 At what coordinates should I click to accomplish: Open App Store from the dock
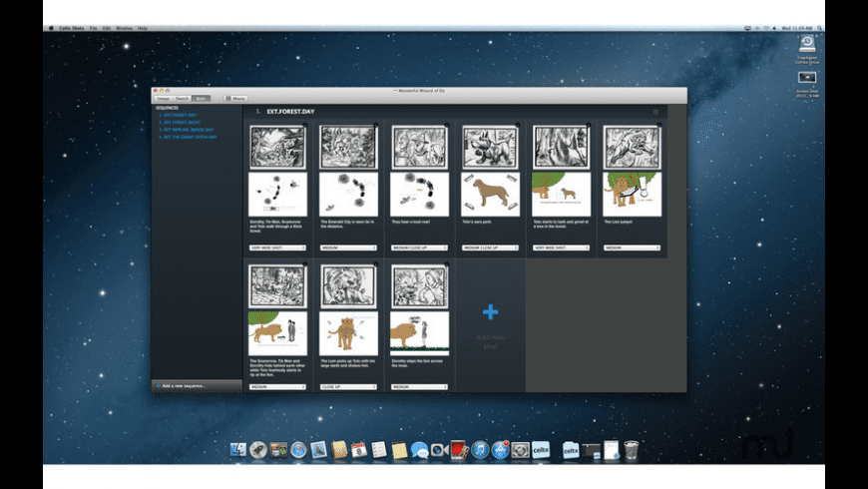[500, 450]
